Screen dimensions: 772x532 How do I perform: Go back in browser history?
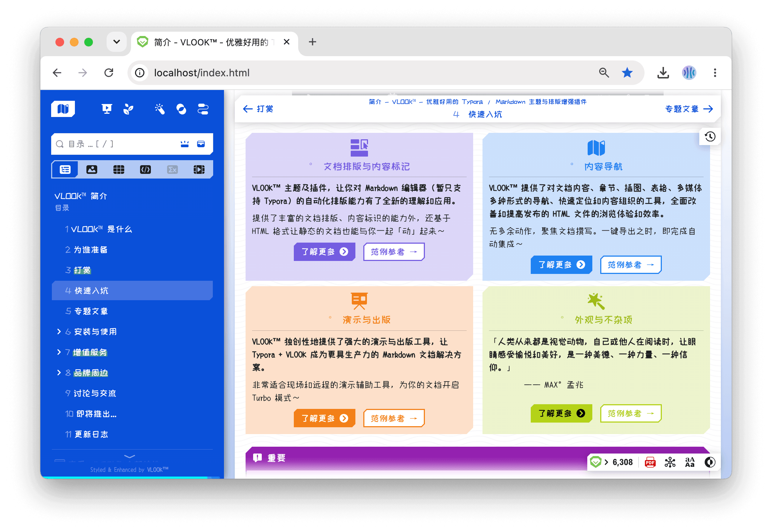pos(57,73)
